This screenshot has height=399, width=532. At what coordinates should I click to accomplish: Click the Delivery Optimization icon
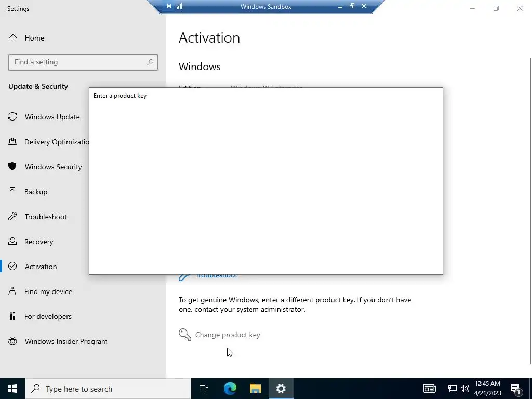(x=12, y=141)
